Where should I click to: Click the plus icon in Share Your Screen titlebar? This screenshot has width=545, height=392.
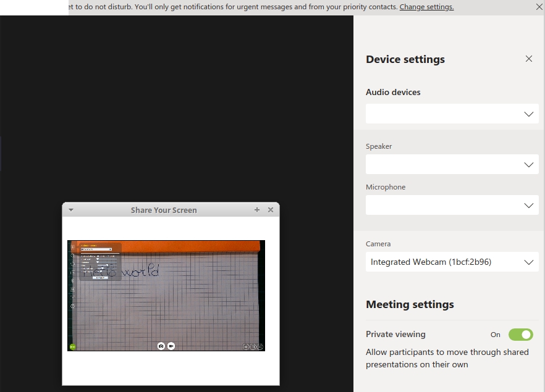click(257, 210)
